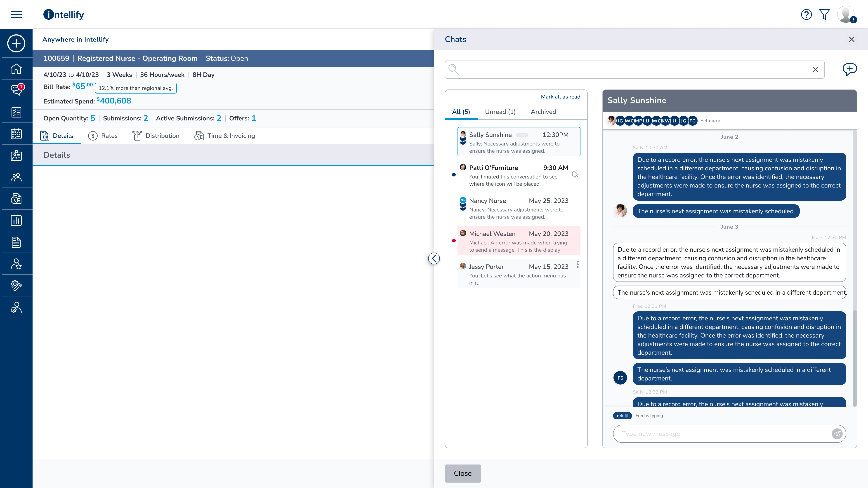Open the Home icon in the sidebar
The image size is (868, 488).
(x=16, y=68)
